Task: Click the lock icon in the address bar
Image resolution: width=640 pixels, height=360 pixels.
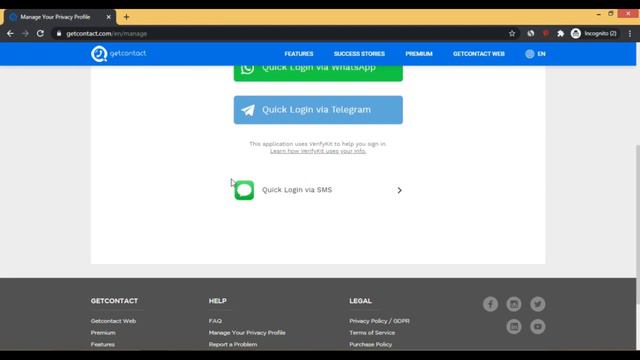Action: [x=59, y=33]
